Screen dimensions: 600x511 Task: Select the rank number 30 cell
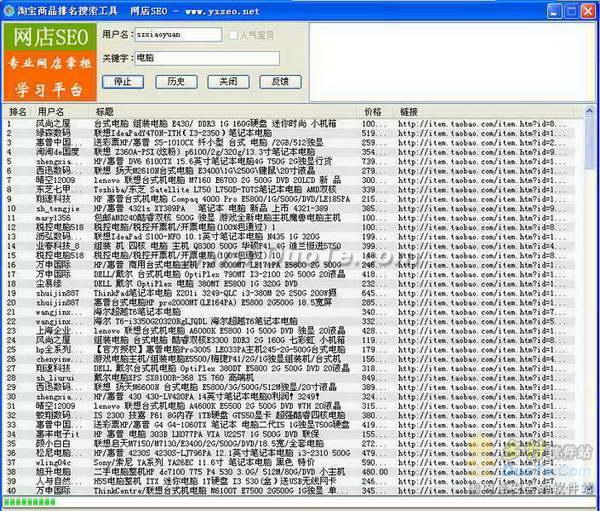(11, 397)
